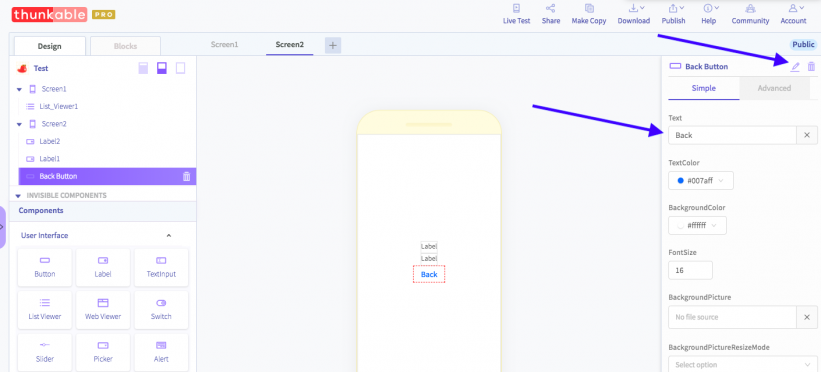Open the TextColor #007aff picker
This screenshot has height=372, width=821.
pyautogui.click(x=701, y=181)
